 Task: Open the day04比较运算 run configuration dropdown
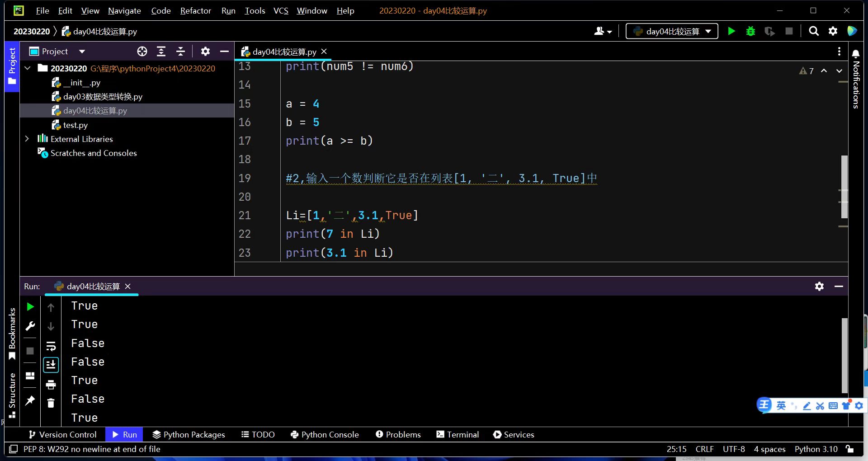coord(672,31)
